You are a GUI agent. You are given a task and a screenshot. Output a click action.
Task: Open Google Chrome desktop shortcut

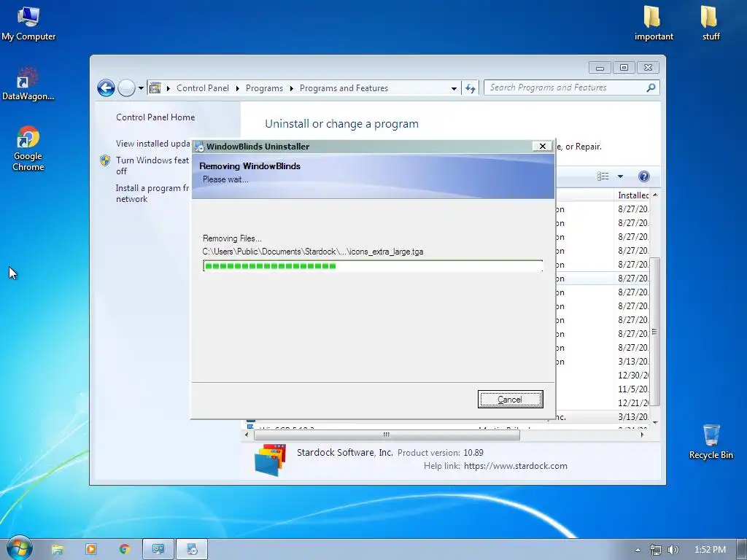pos(28,148)
